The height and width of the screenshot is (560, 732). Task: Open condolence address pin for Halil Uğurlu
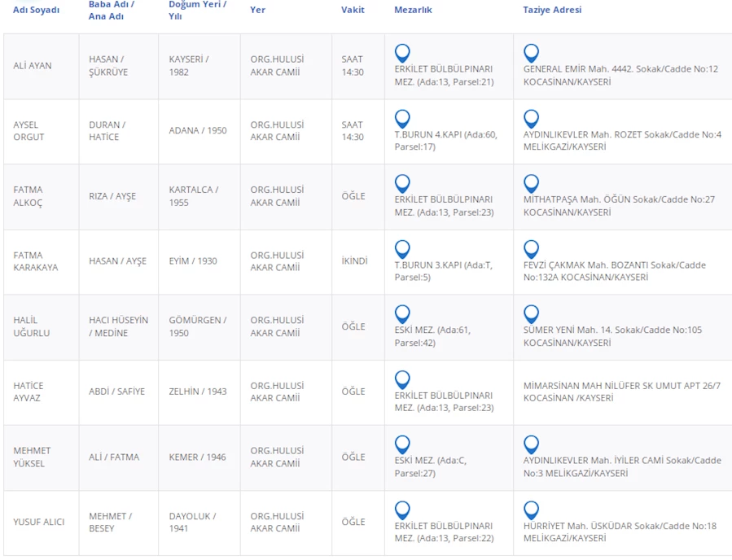[531, 313]
